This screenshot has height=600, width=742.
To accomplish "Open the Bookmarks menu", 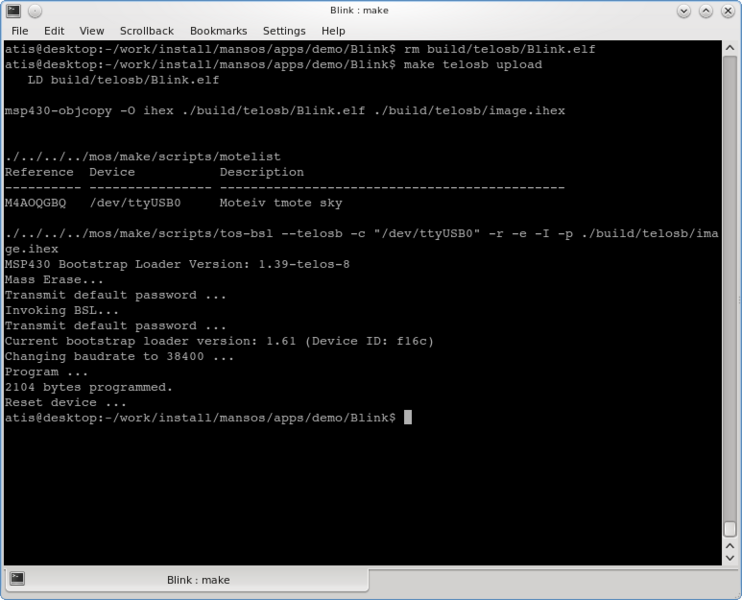I will (x=217, y=31).
